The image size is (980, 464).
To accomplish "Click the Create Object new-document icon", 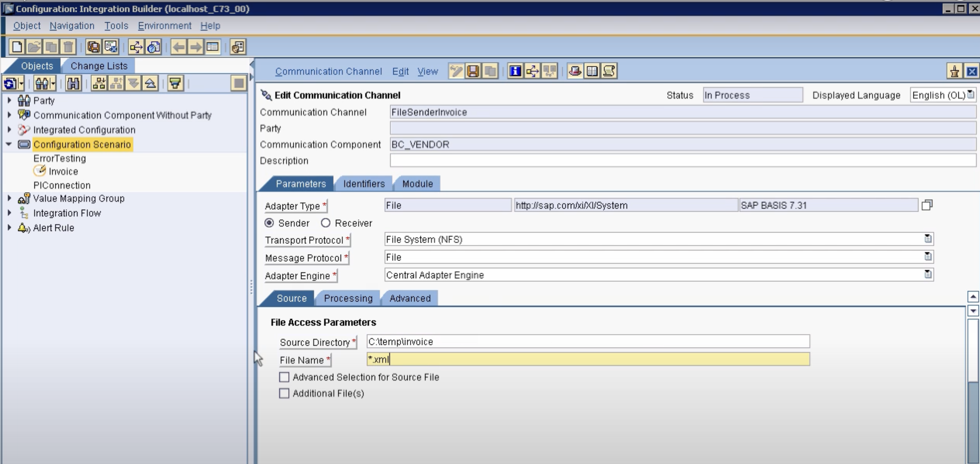I will tap(17, 47).
